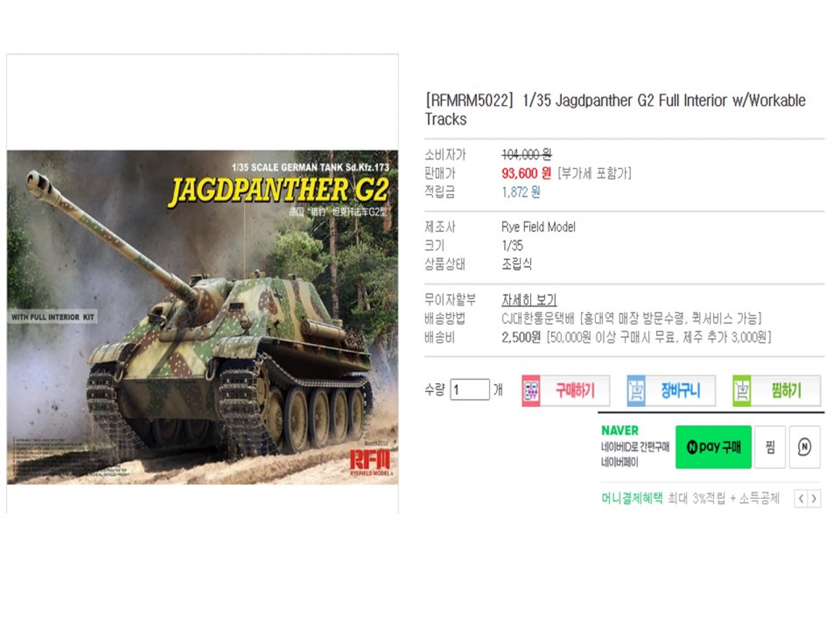The height and width of the screenshot is (630, 840).
Task: Show the previous Naver benefit with left chevron
Action: [801, 499]
